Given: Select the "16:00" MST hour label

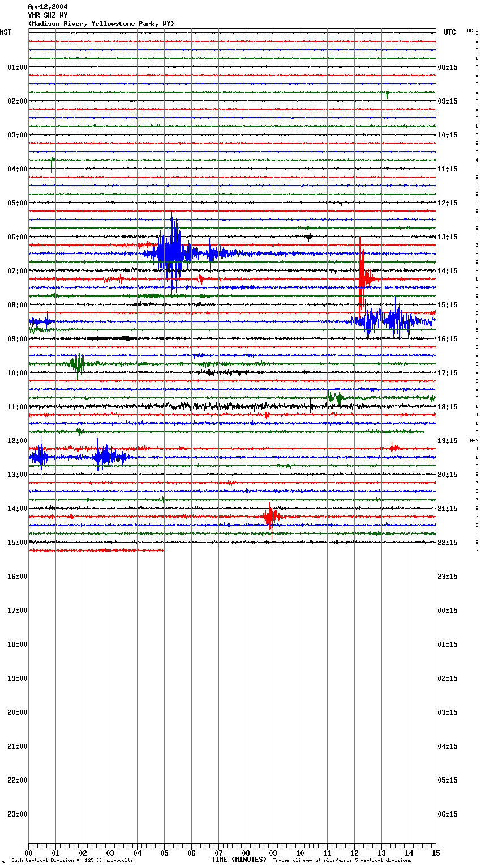Looking at the screenshot, I should [18, 577].
